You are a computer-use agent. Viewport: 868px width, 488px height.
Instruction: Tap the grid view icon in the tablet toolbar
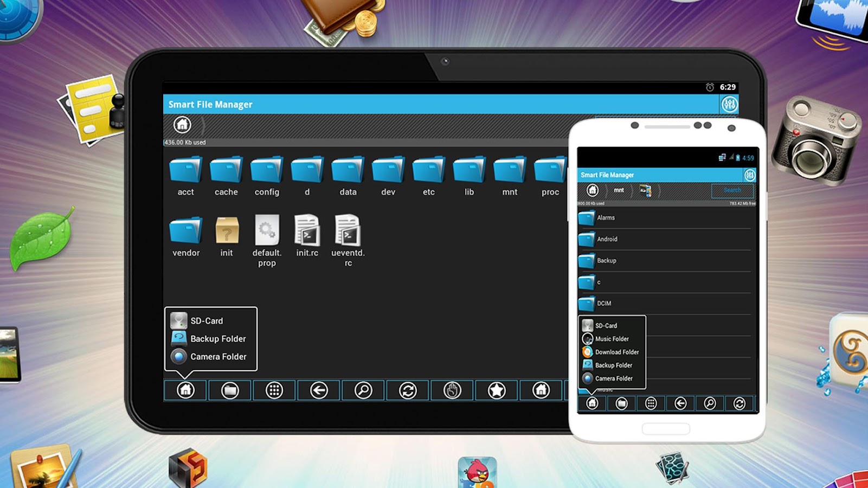point(274,390)
